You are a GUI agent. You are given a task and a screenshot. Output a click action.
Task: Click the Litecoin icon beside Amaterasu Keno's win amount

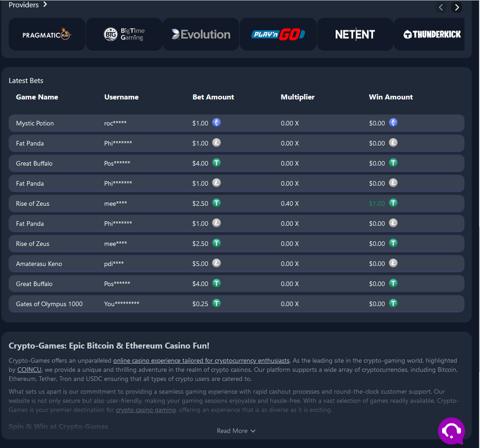pos(393,263)
